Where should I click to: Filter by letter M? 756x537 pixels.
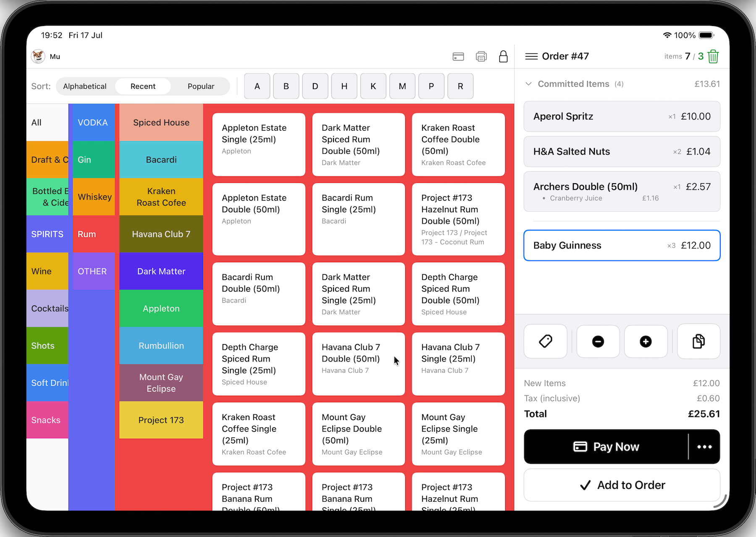pos(402,86)
